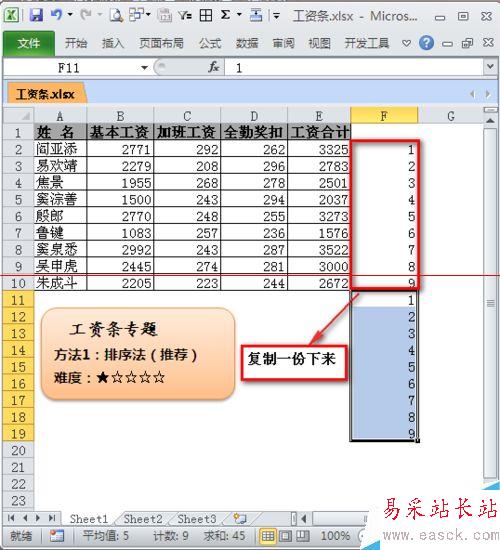
Task: Switch to the Sheet2 tab
Action: [x=143, y=518]
